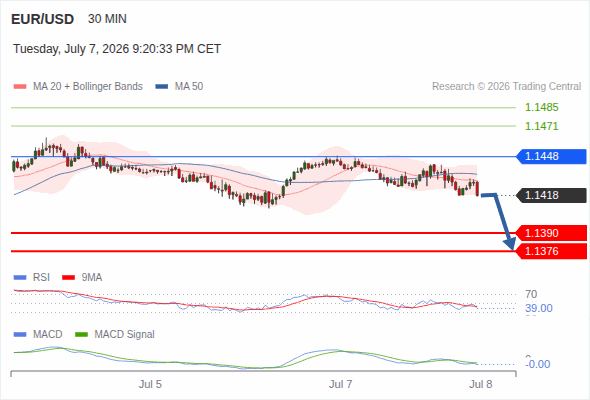Click the blue RSI legend swatch
The image size is (590, 400).
pos(20,278)
